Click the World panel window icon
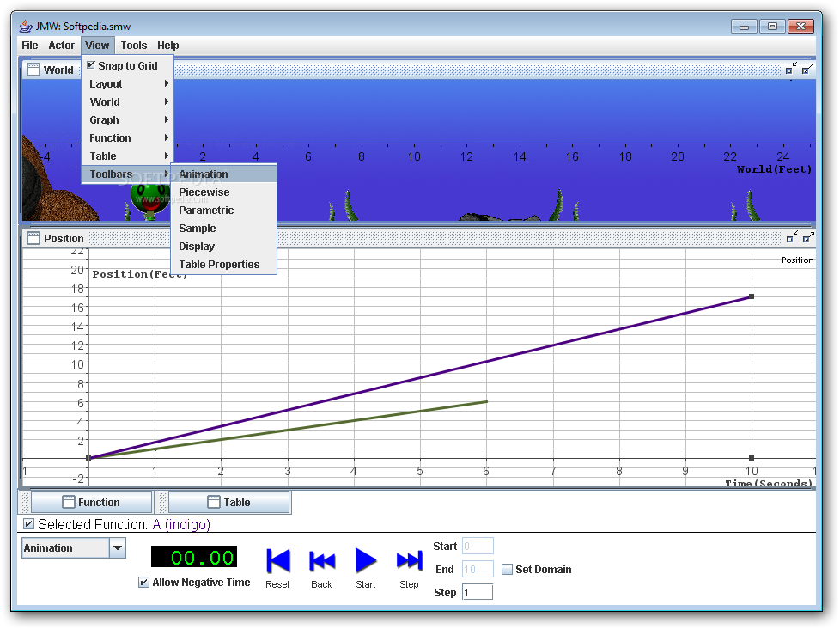 [x=33, y=70]
